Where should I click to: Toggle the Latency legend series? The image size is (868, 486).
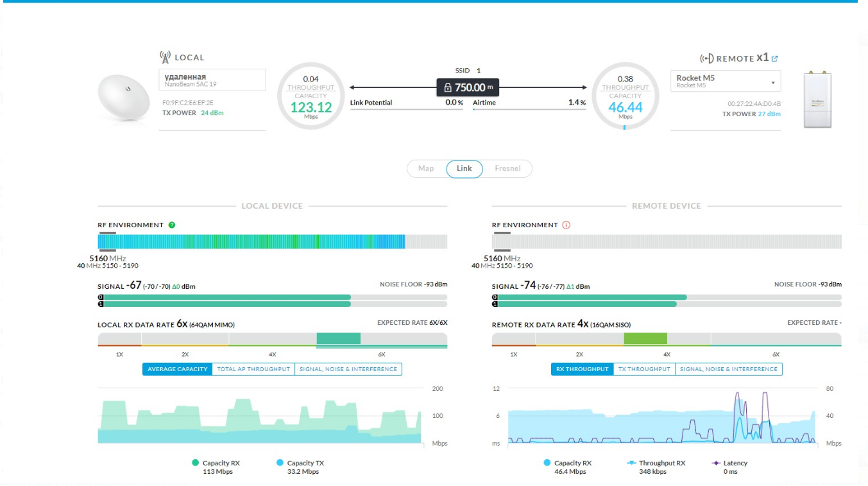pos(730,463)
